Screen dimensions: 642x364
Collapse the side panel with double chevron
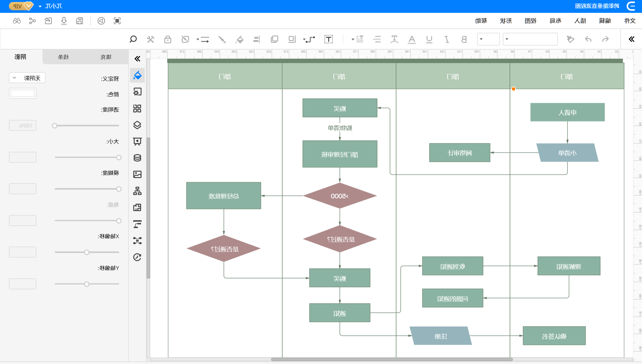click(x=137, y=59)
